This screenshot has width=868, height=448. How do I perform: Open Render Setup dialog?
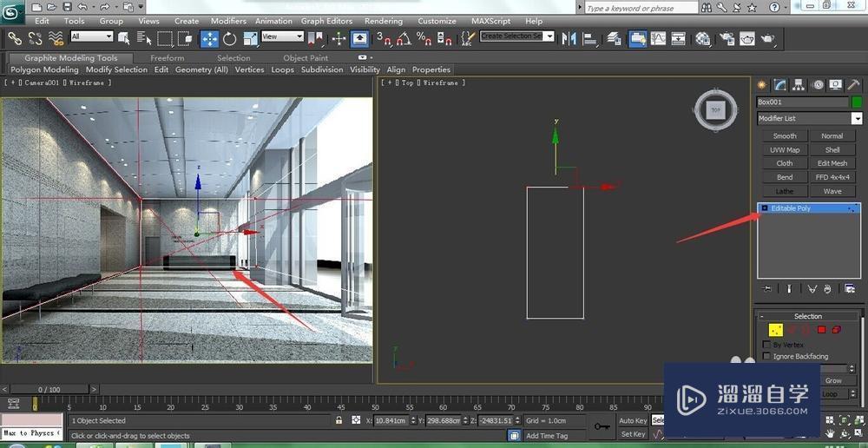click(x=727, y=38)
